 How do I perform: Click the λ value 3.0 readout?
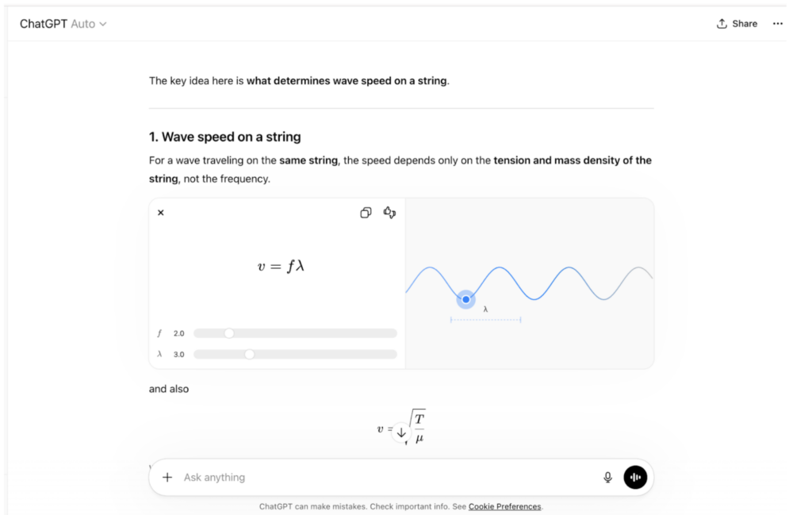(x=178, y=355)
